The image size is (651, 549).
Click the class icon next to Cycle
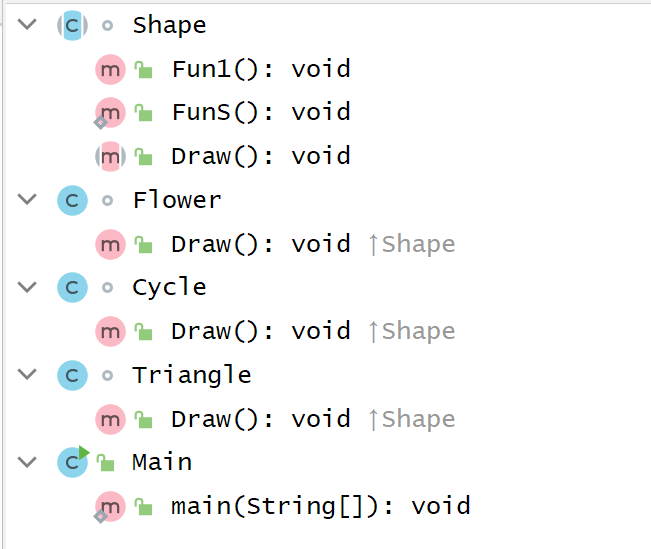[72, 288]
